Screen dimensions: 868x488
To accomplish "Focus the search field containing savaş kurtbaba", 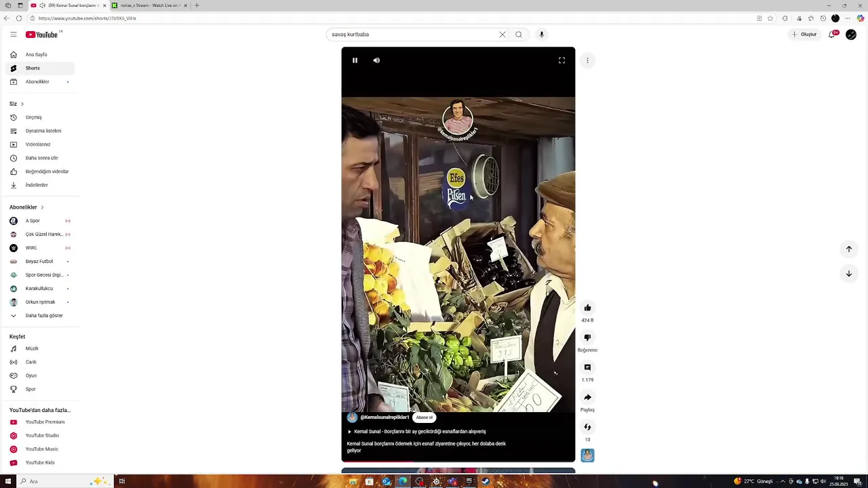I will coord(414,35).
